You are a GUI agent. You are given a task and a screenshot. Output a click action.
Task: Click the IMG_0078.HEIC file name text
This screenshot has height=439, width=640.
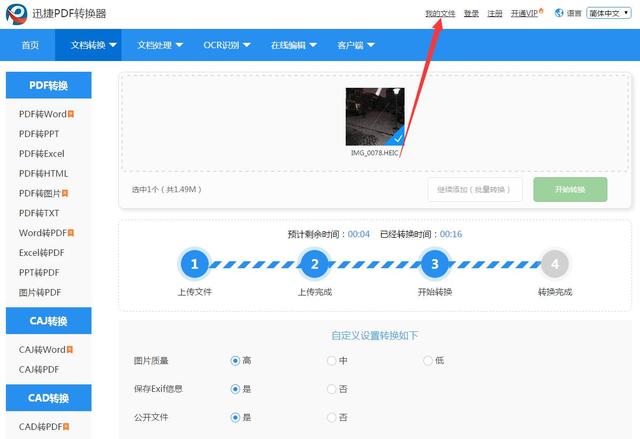[x=374, y=153]
